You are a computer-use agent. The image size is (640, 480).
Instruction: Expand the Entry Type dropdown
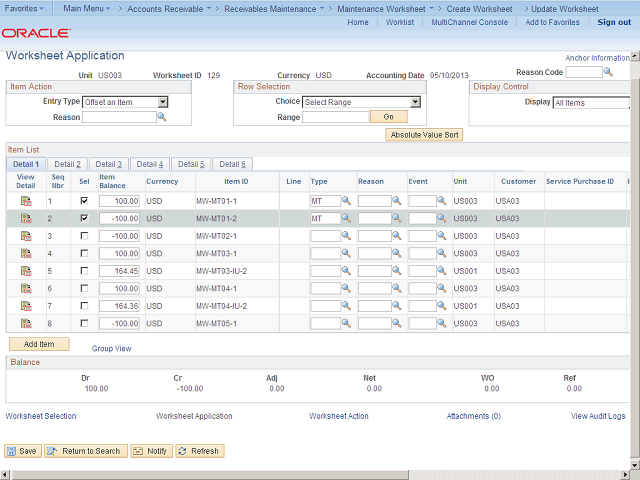point(163,102)
